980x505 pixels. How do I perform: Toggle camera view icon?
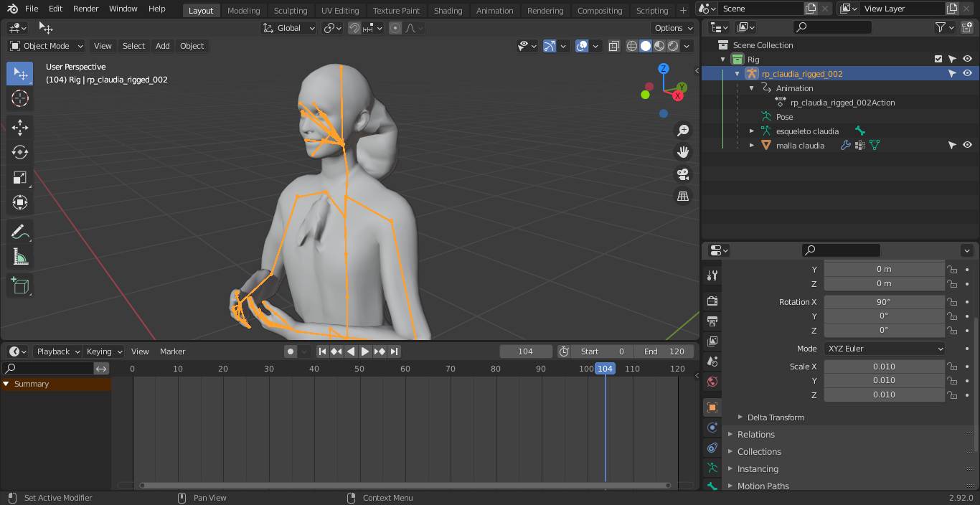click(x=683, y=174)
